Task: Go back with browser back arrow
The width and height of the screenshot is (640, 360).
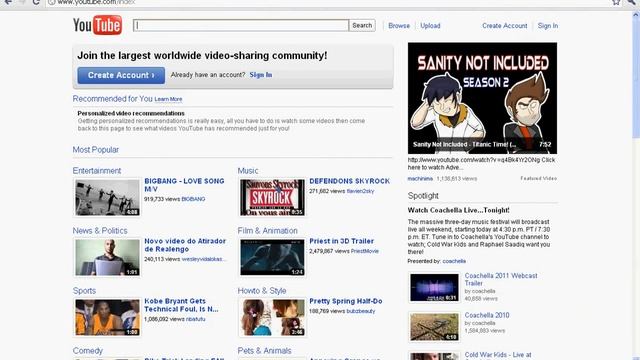Action: 7,2
